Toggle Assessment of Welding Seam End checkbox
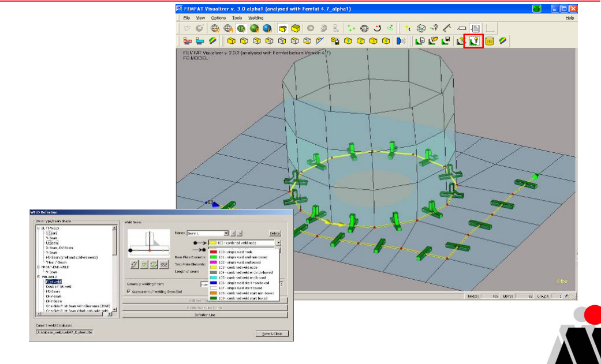This screenshot has width=601, height=364. tap(129, 291)
